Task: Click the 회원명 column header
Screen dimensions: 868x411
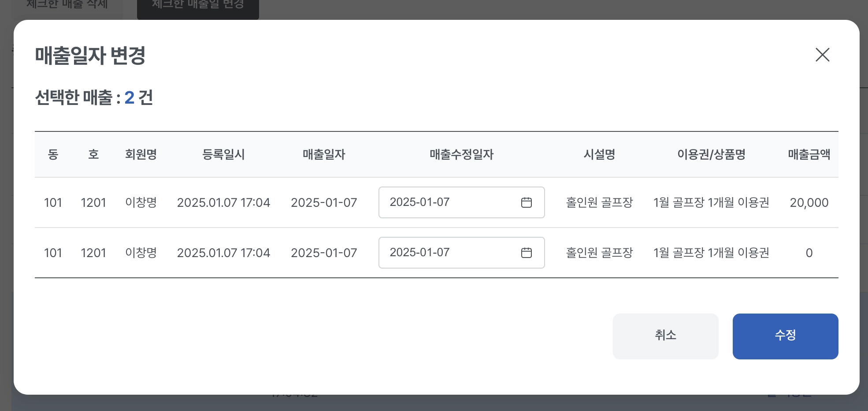Action: 141,154
